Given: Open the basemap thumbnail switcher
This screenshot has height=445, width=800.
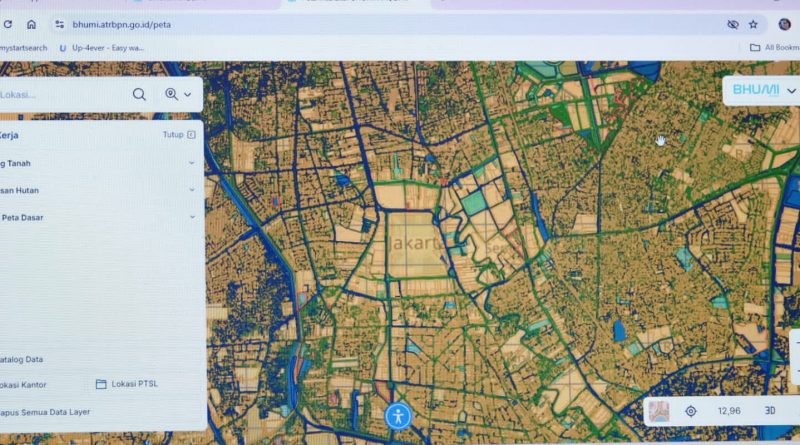Looking at the screenshot, I should point(659,411).
